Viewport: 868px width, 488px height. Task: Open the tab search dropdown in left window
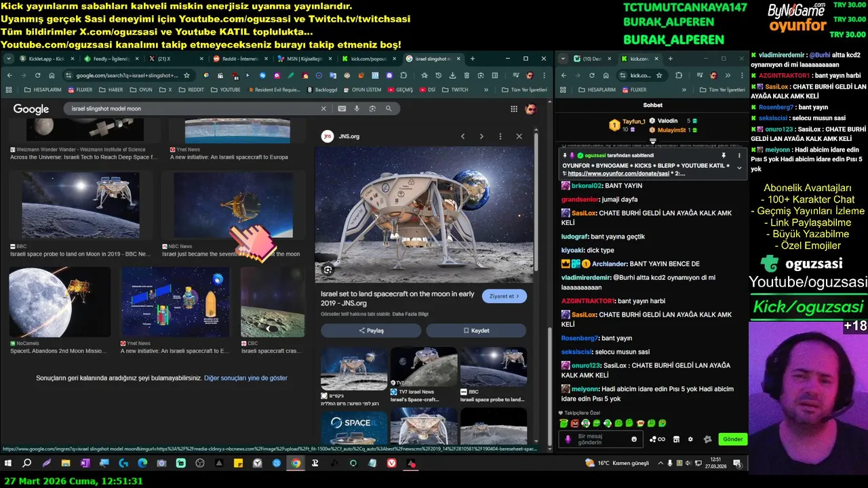point(9,59)
